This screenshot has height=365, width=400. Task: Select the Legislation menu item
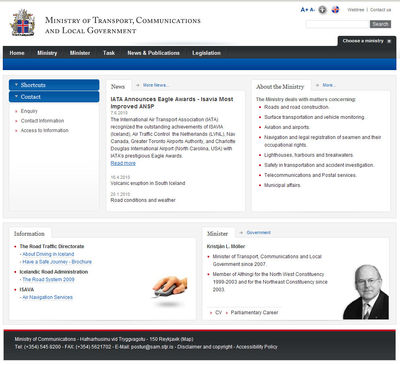click(206, 53)
